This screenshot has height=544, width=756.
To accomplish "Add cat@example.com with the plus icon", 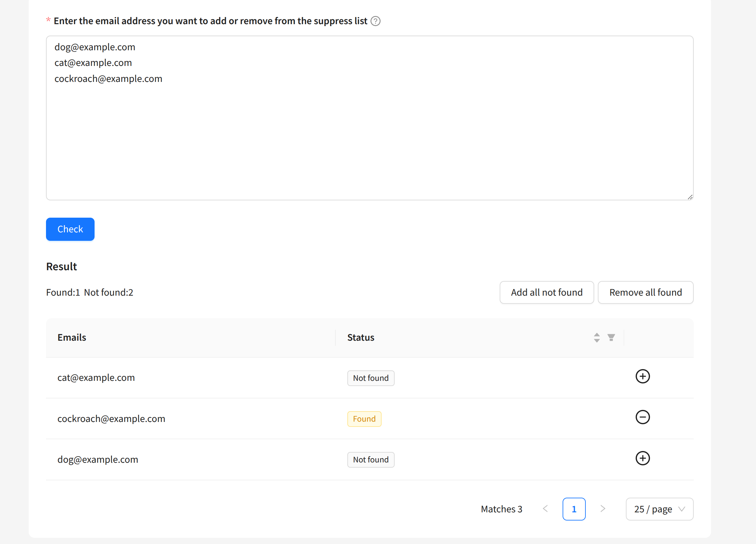I will (x=642, y=377).
